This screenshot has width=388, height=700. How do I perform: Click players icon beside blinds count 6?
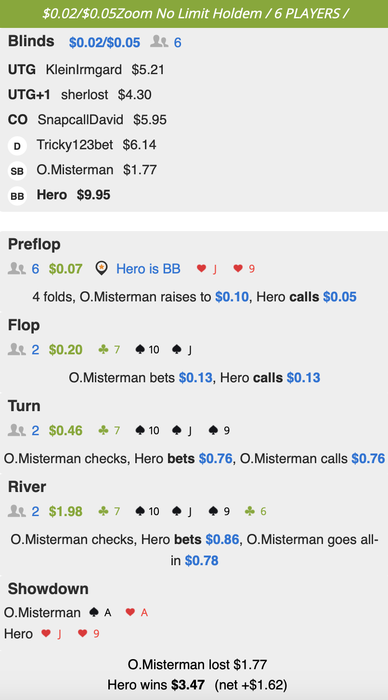[159, 42]
